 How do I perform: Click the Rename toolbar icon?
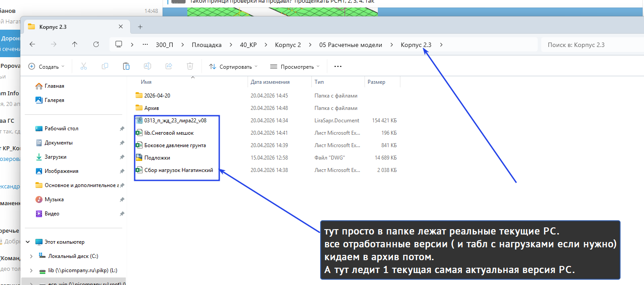tap(147, 66)
